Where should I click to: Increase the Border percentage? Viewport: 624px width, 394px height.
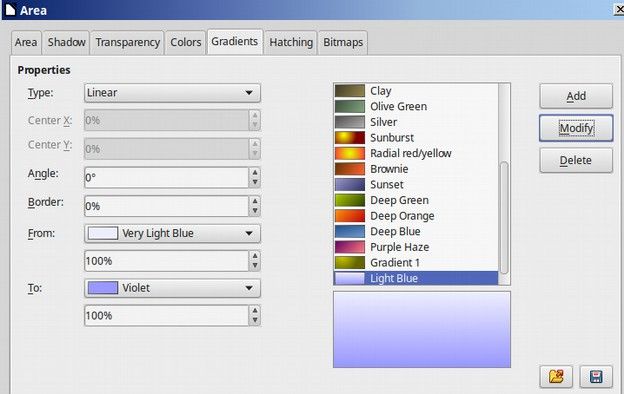pyautogui.click(x=255, y=201)
